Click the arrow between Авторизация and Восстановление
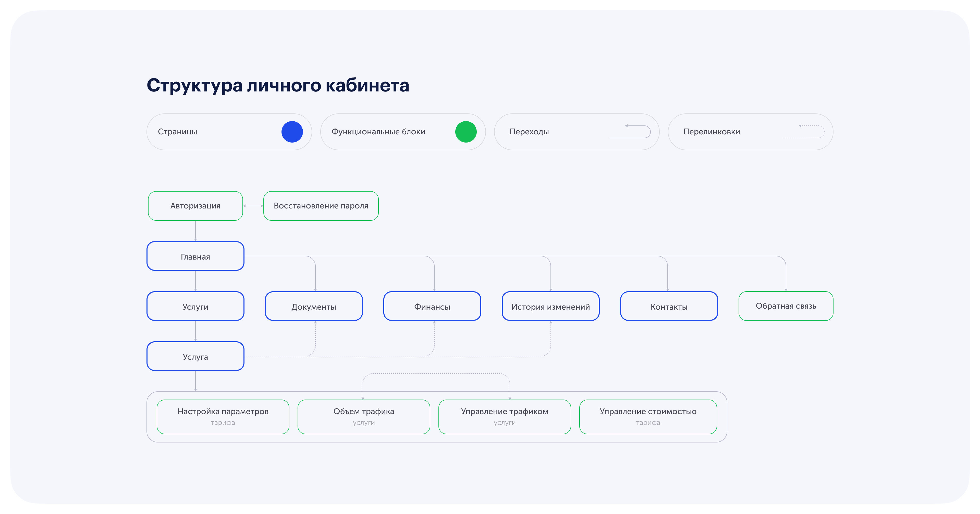This screenshot has width=980, height=514. click(x=253, y=206)
